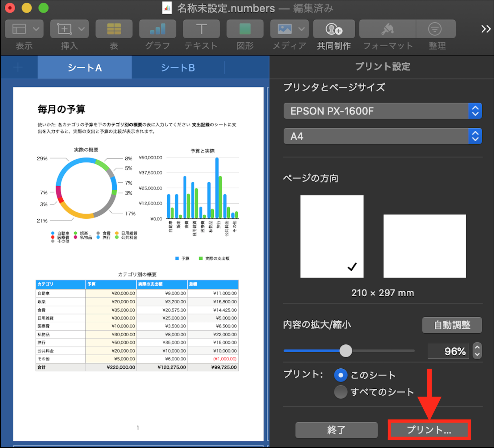Choose the すべてのシート radio option

pos(341,392)
